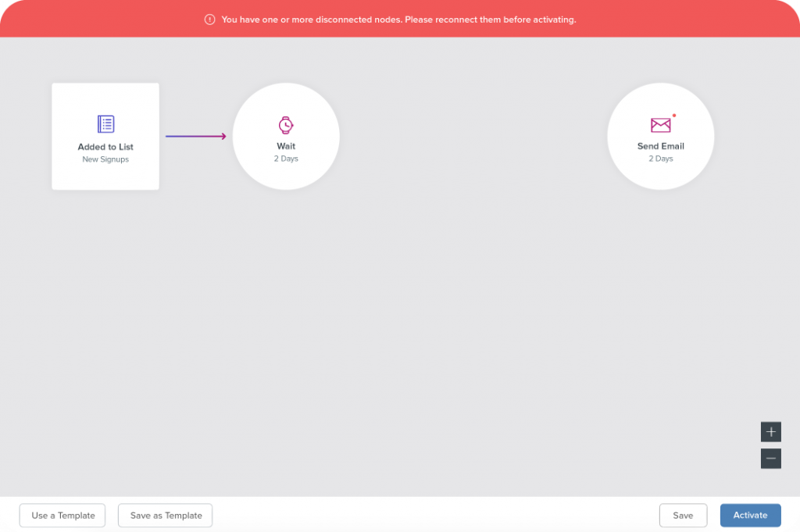The height and width of the screenshot is (532, 800).
Task: Click the Added to List notebook icon
Action: pos(105,124)
